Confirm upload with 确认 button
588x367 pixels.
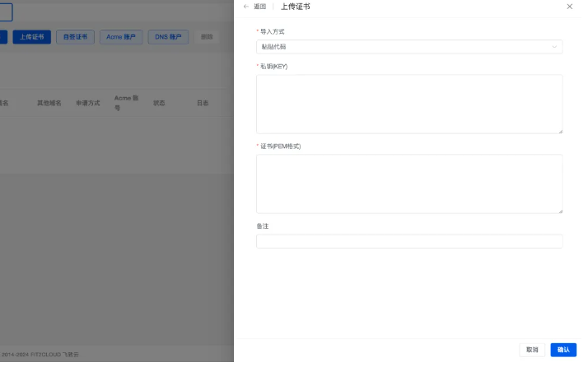[x=562, y=350]
